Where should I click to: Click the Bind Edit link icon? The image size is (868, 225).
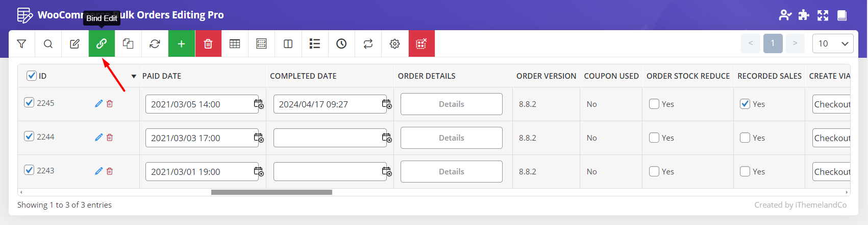[x=102, y=44]
